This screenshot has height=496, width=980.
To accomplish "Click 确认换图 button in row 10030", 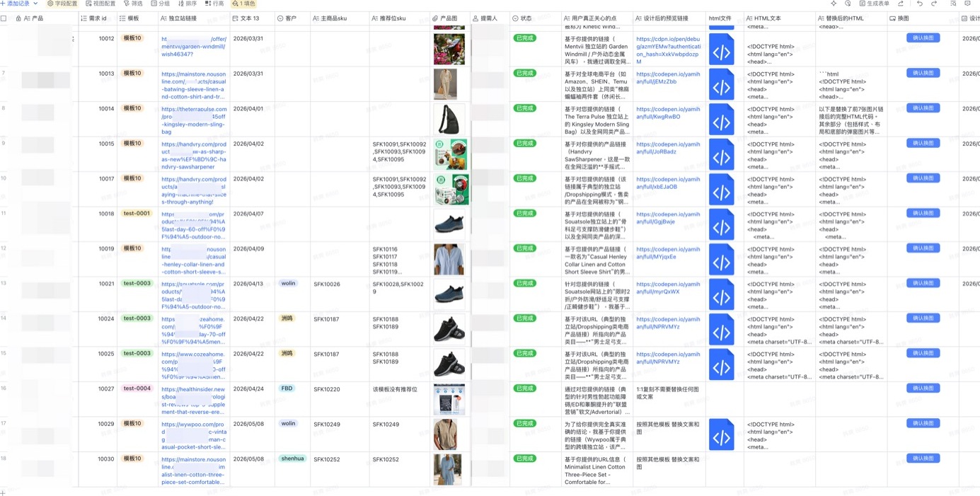I will 923,458.
